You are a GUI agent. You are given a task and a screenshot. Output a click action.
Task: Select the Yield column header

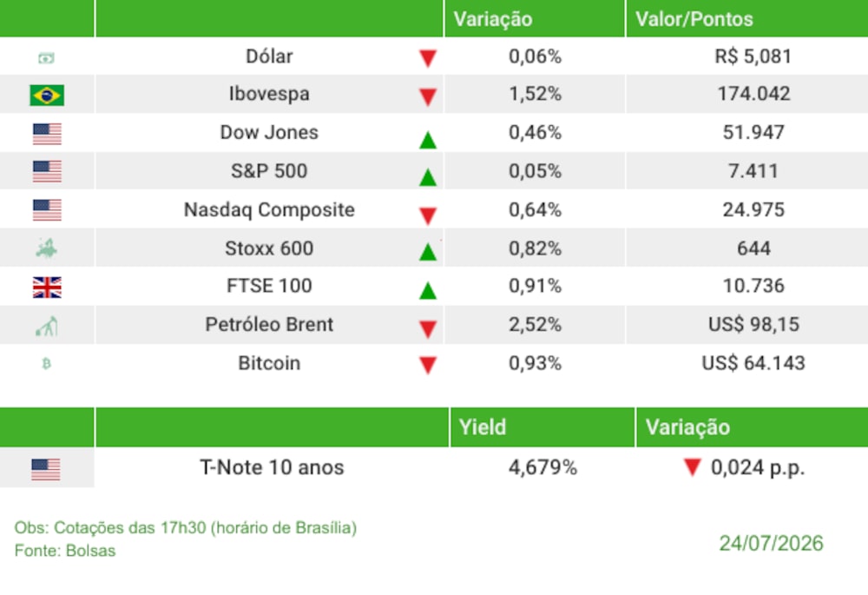(482, 427)
